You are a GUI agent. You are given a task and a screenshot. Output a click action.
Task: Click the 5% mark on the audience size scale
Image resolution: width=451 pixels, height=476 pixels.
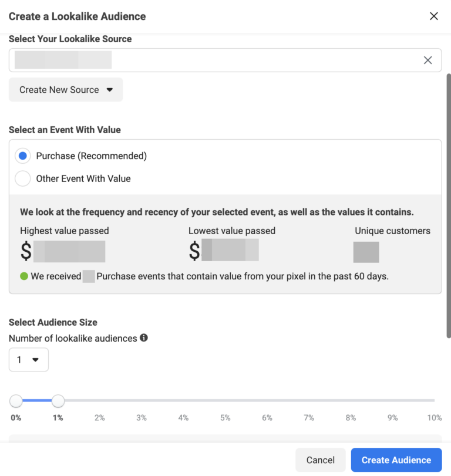click(225, 417)
